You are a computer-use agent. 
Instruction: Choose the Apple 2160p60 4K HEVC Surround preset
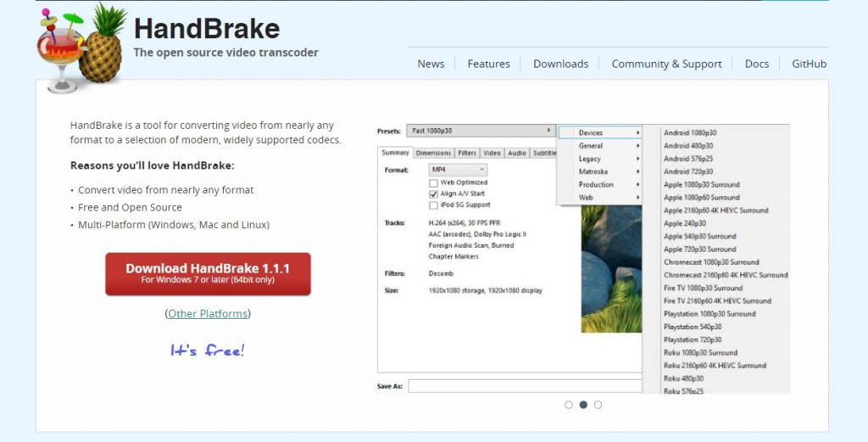coord(715,210)
